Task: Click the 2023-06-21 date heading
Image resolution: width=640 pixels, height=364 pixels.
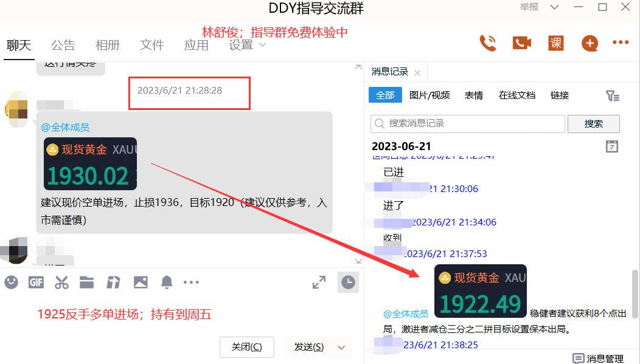Action: click(x=402, y=146)
